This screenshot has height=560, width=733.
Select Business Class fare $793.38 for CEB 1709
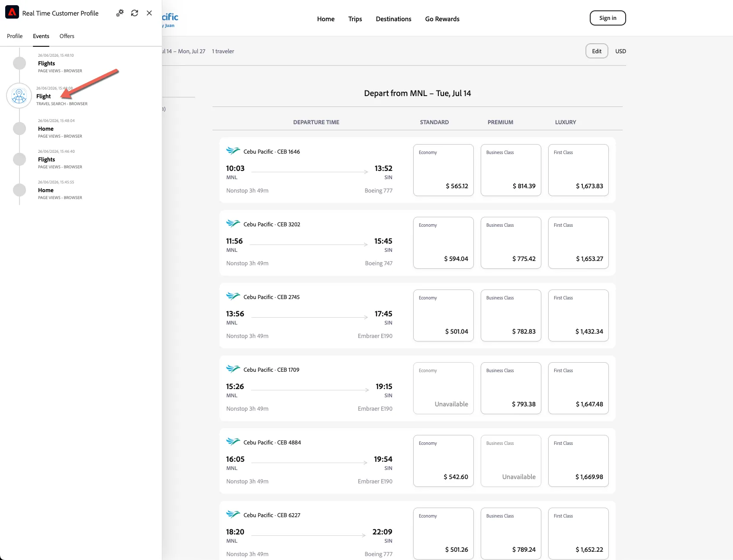click(x=511, y=388)
